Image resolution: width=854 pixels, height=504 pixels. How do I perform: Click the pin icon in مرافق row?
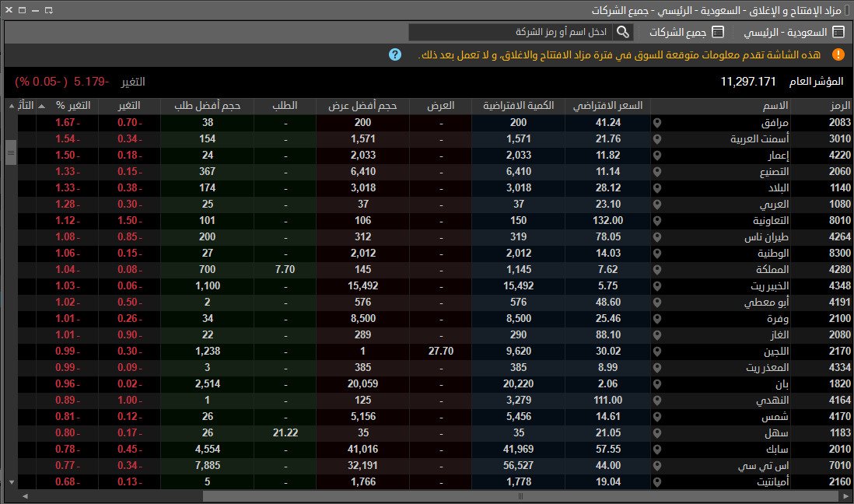[657, 123]
